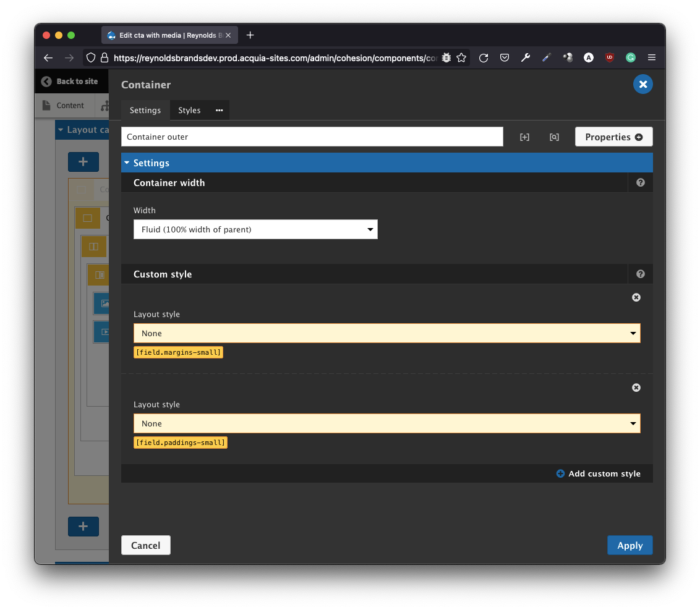Image resolution: width=700 pixels, height=610 pixels.
Task: Click the Grammarly extension icon
Action: 630,57
